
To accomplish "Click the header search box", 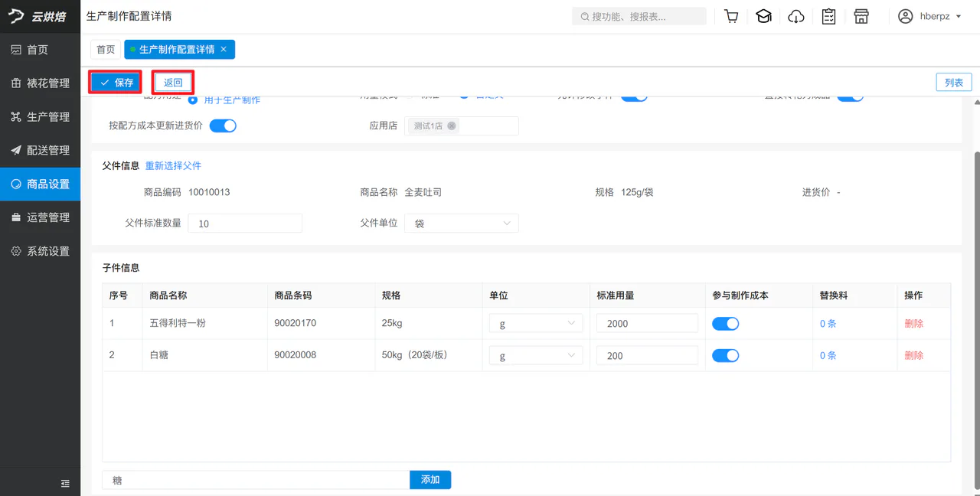I will click(x=639, y=16).
